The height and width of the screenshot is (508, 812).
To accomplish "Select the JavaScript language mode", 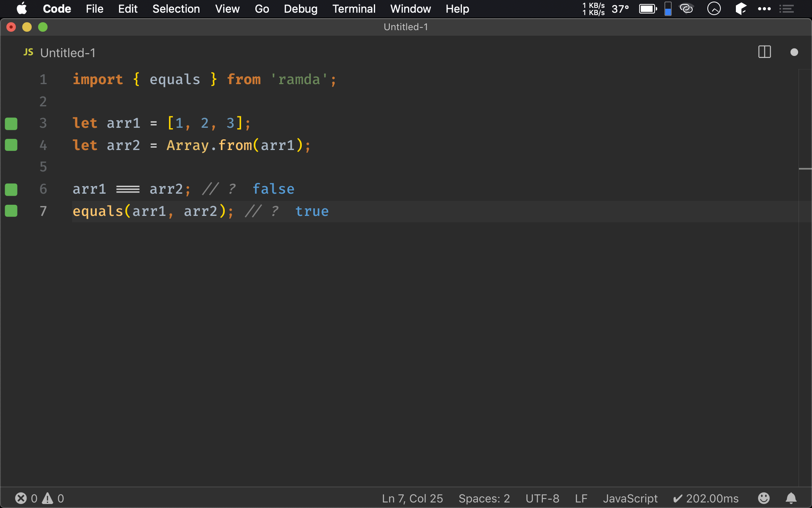I will click(x=630, y=498).
